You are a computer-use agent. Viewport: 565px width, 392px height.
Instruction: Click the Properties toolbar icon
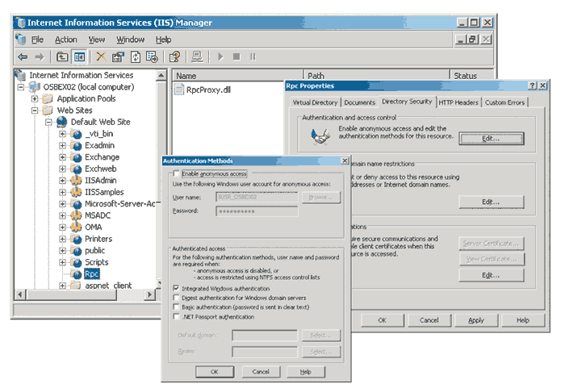(118, 56)
